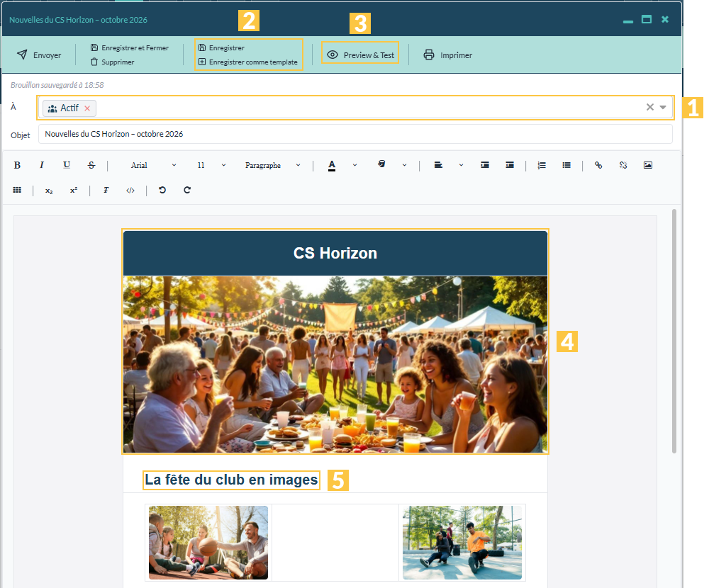Apply the text color with the A icon
This screenshot has width=709, height=588.
coord(332,165)
